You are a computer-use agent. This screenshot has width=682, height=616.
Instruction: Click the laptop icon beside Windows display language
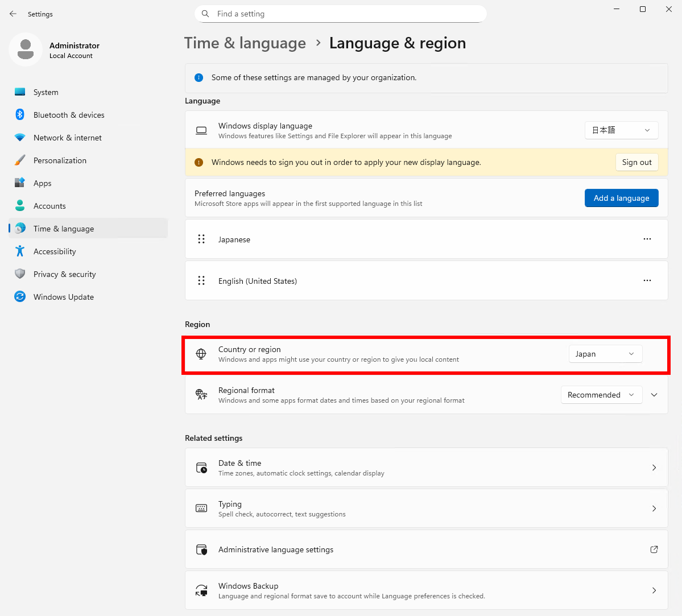point(201,130)
